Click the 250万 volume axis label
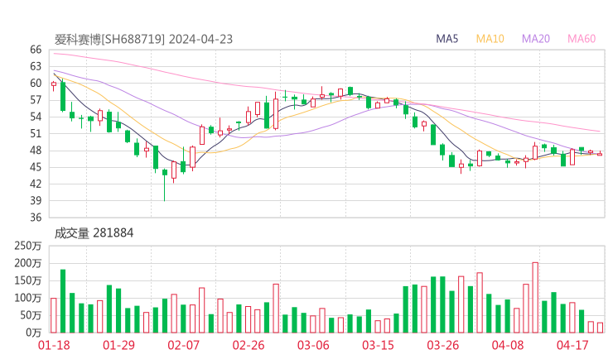Viewport: 613px width, 364px height. (x=28, y=246)
